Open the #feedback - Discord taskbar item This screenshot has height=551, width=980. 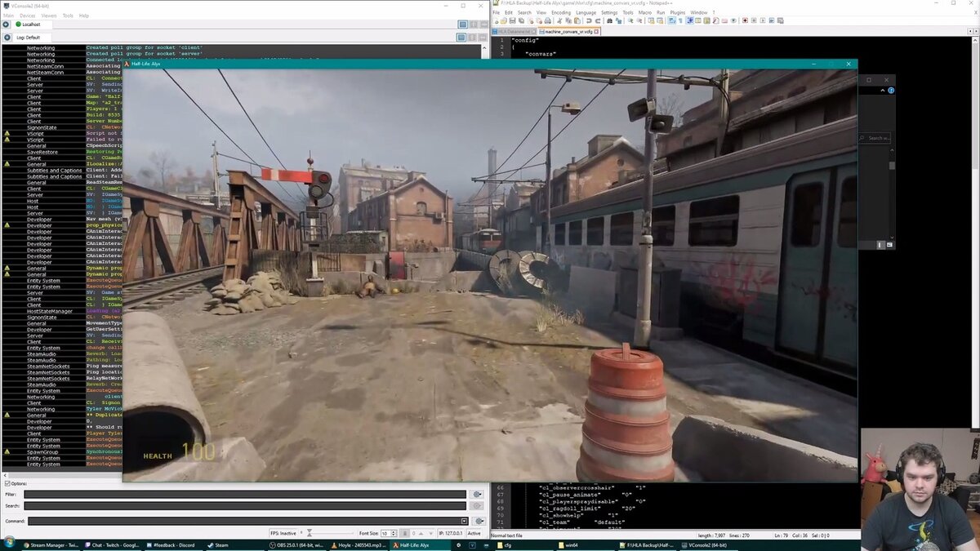[x=174, y=545]
